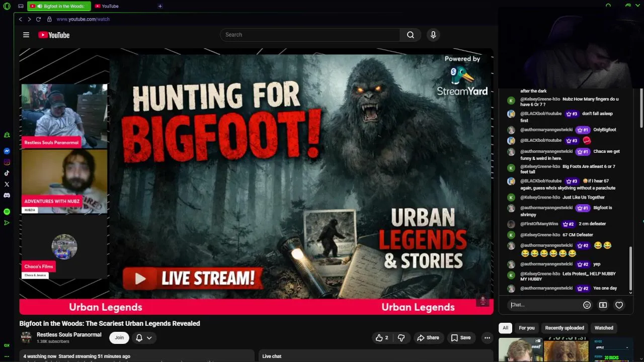Screen dimensions: 644x362
Task: Select the Watched filter chip
Action: pyautogui.click(x=604, y=328)
